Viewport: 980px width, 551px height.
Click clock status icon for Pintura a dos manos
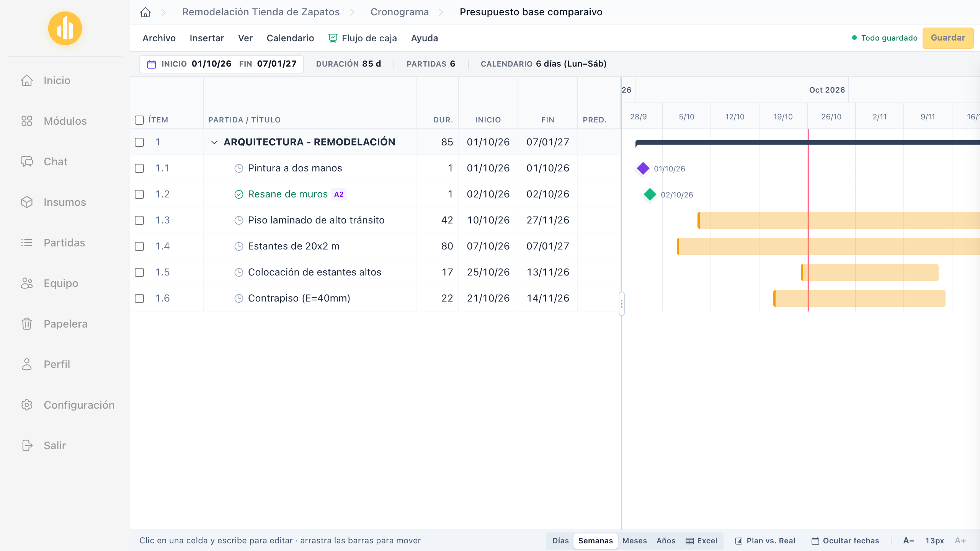click(239, 168)
